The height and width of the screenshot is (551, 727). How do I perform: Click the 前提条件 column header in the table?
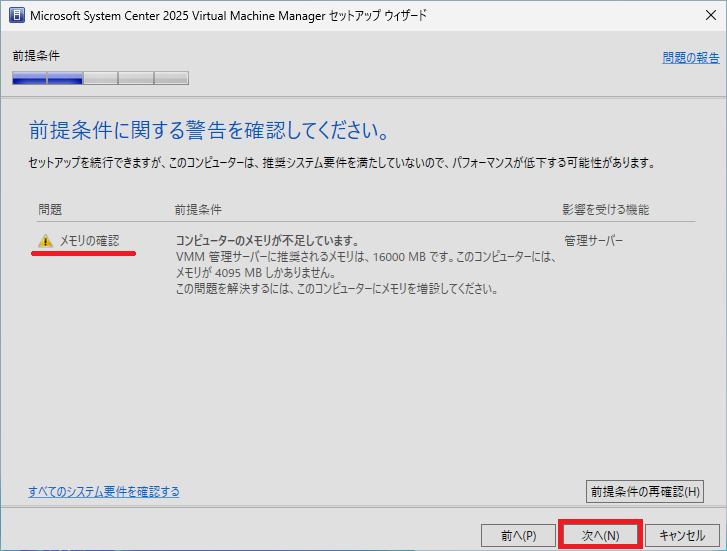tap(198, 210)
